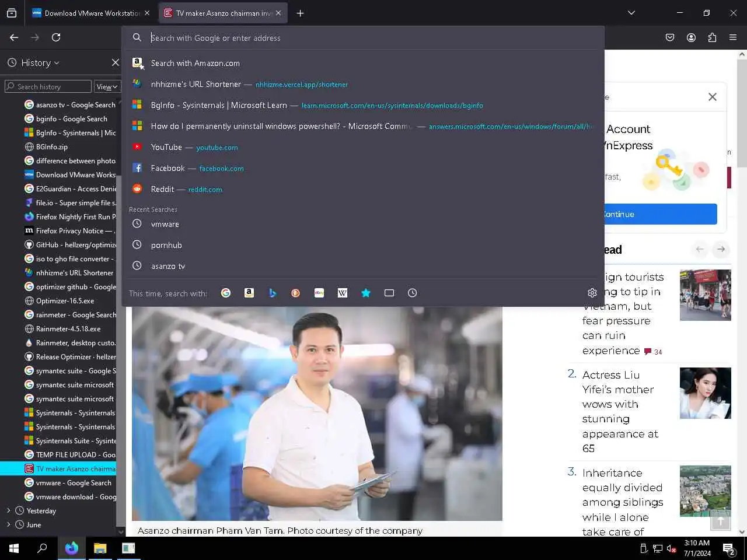The image size is (747, 560).
Task: Open the Extensions puzzle icon
Action: 712,37
